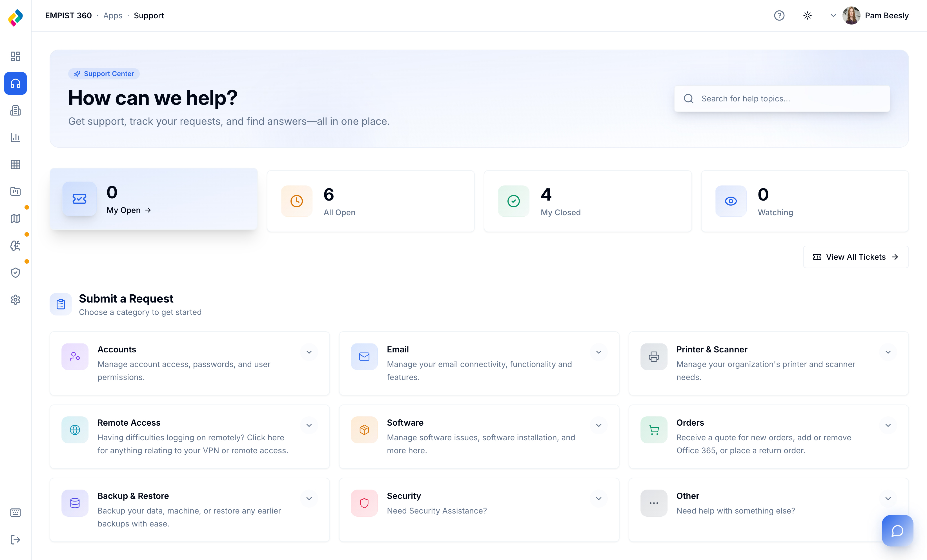Click the View All Tickets button
Image resolution: width=927 pixels, height=560 pixels.
coord(855,257)
